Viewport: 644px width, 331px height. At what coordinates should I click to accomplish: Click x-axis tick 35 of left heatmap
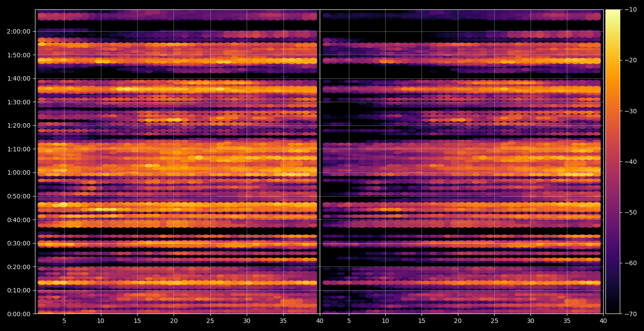[x=283, y=321]
